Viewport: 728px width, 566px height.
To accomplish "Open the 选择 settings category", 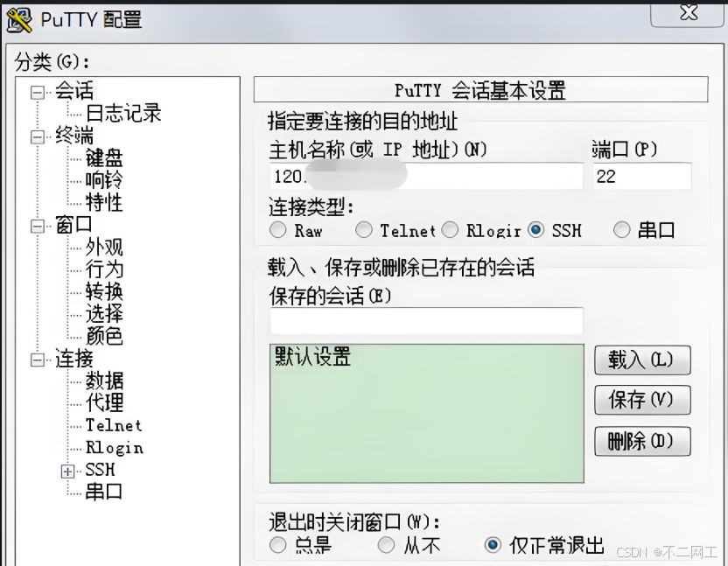I will tap(104, 313).
